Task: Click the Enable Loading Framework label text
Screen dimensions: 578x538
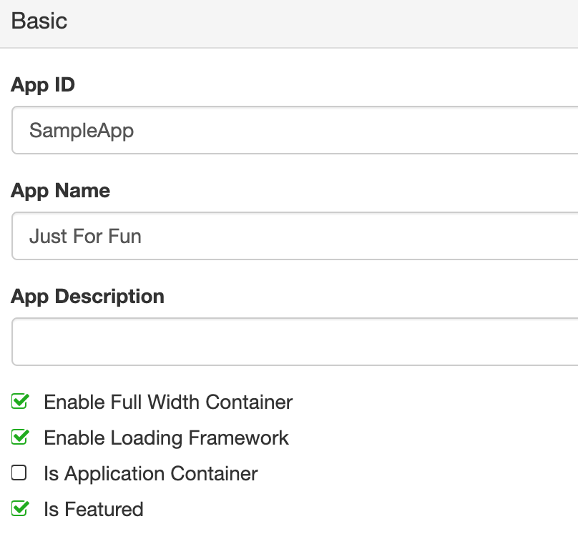Action: click(x=166, y=438)
